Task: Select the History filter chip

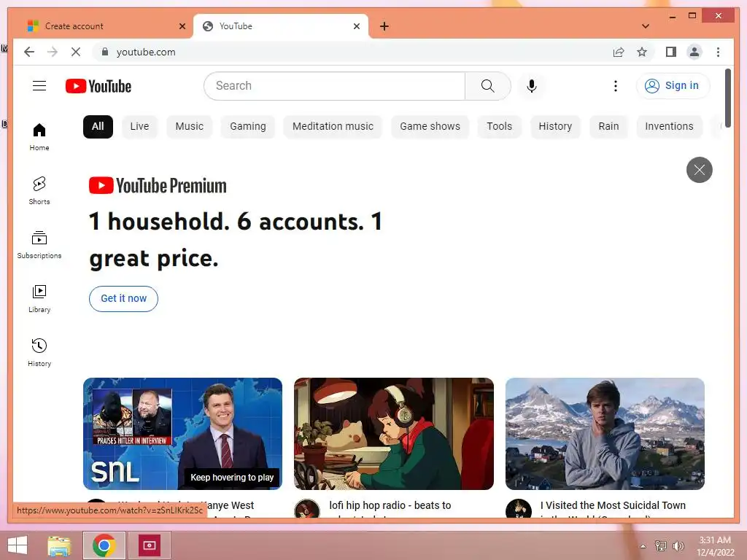Action: 555,126
